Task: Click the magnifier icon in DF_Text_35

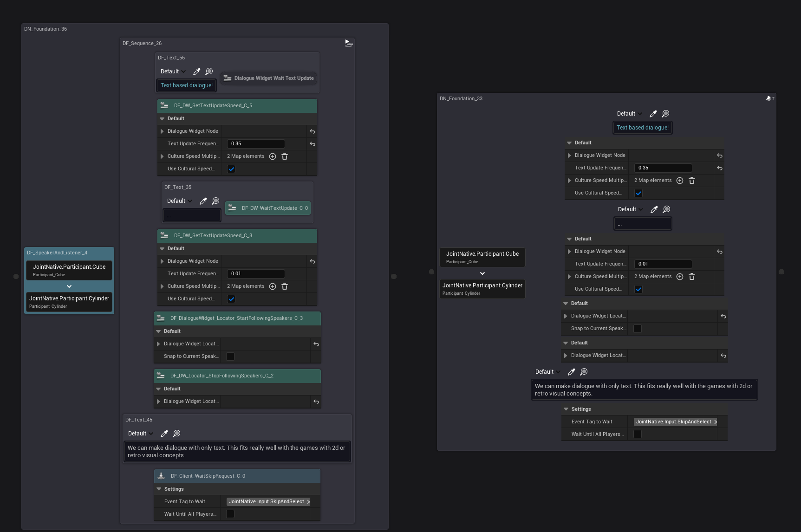Action: [215, 201]
